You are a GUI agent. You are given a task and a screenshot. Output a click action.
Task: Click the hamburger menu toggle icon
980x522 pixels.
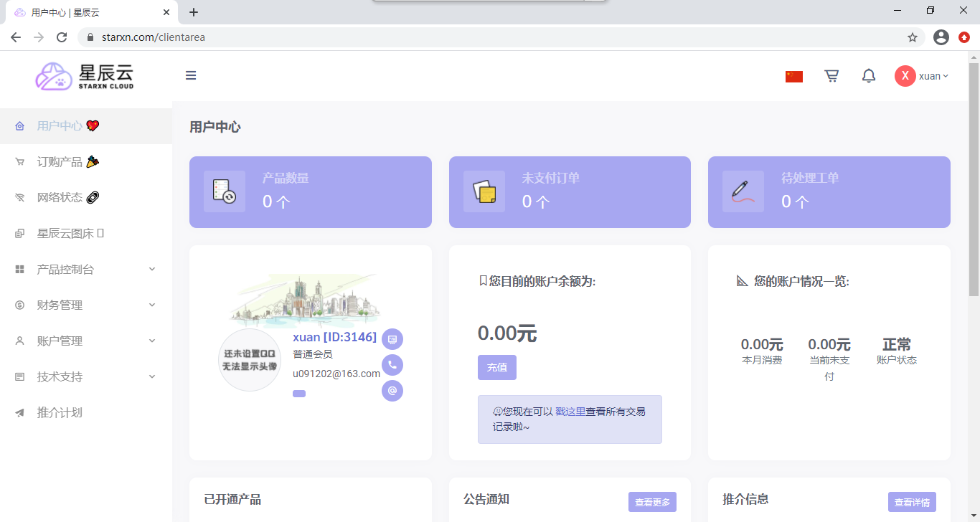click(x=191, y=75)
